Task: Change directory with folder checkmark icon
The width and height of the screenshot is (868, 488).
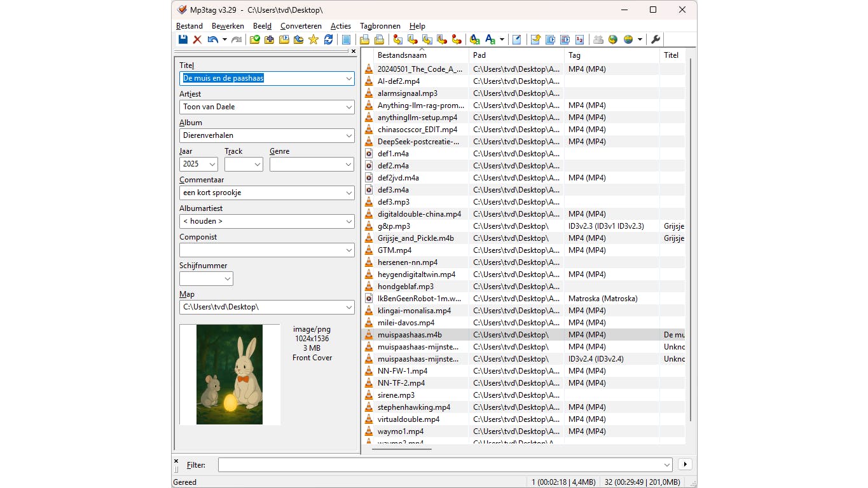Action: tap(256, 39)
